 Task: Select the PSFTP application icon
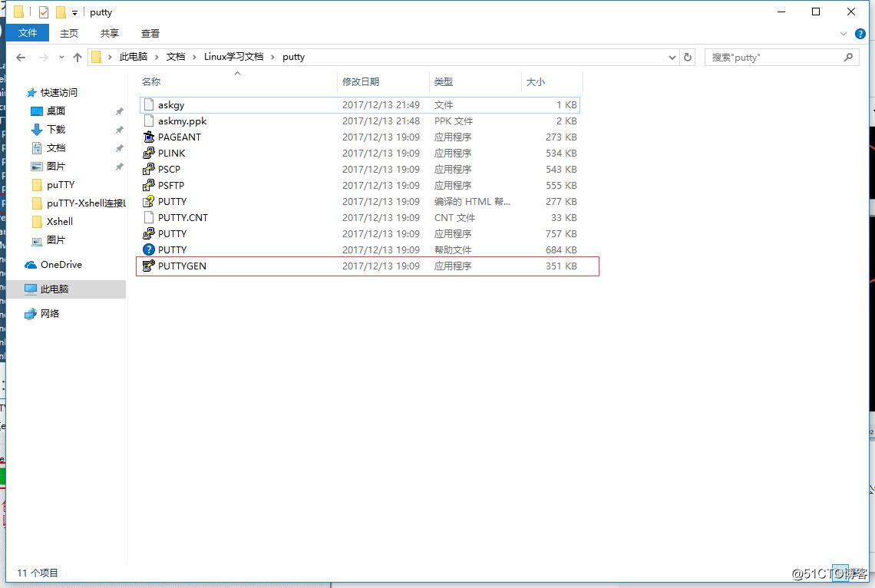[148, 186]
